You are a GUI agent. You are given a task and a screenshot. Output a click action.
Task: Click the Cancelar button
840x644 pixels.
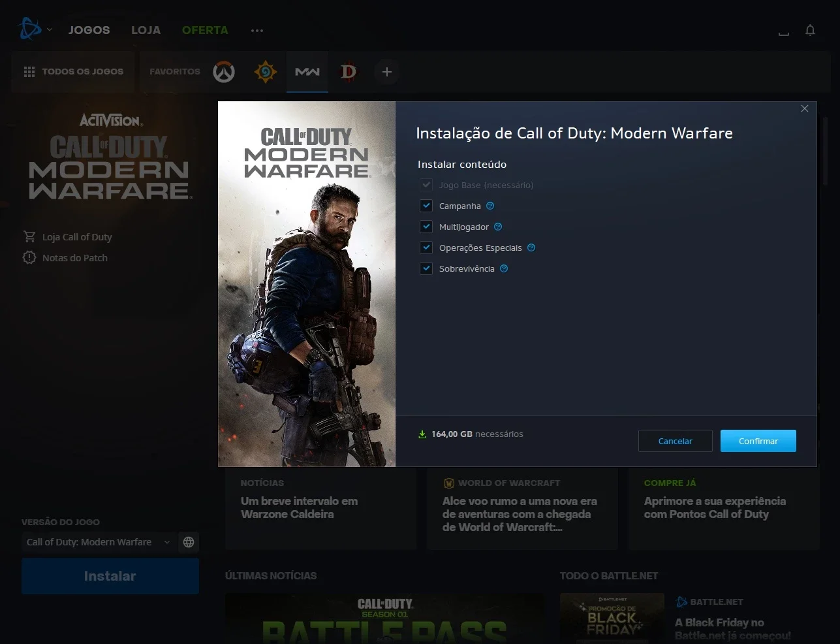[x=675, y=441]
